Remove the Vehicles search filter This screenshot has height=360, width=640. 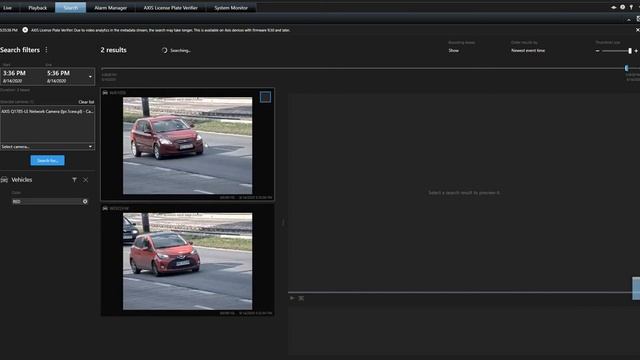point(86,180)
